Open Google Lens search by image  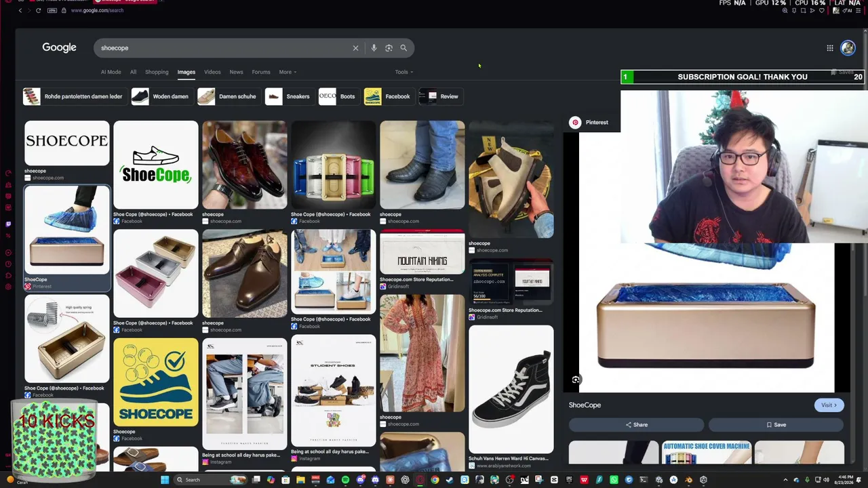click(389, 48)
